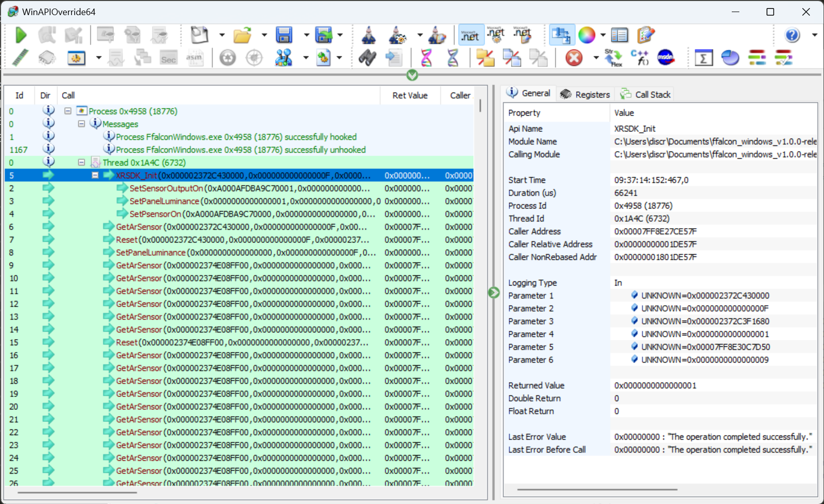The width and height of the screenshot is (824, 504).
Task: Select the Reset call in row 7
Action: (239, 240)
